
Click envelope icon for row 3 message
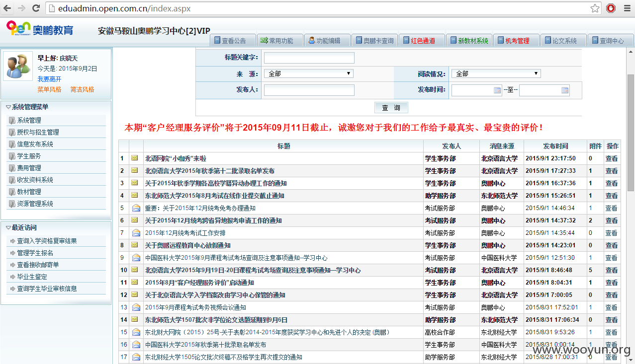tap(135, 183)
